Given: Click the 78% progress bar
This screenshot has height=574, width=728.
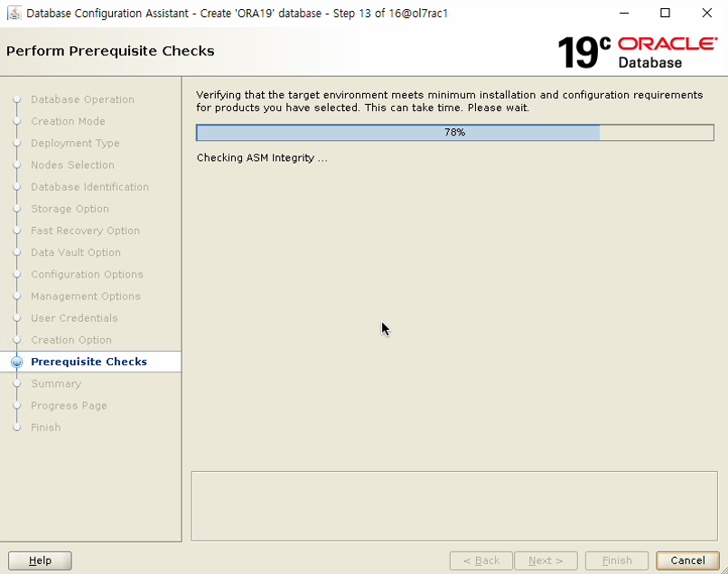Looking at the screenshot, I should (x=455, y=133).
